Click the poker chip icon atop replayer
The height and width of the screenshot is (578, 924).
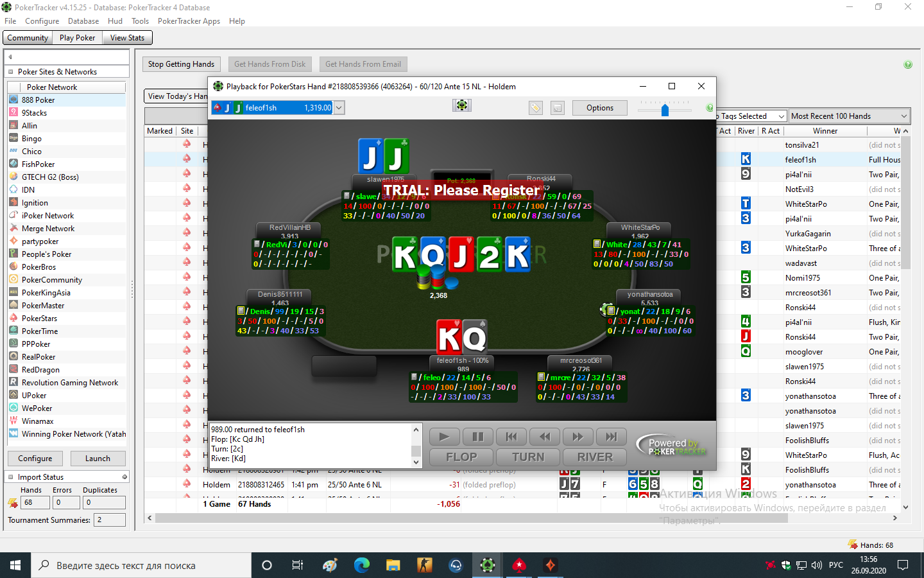click(x=462, y=105)
